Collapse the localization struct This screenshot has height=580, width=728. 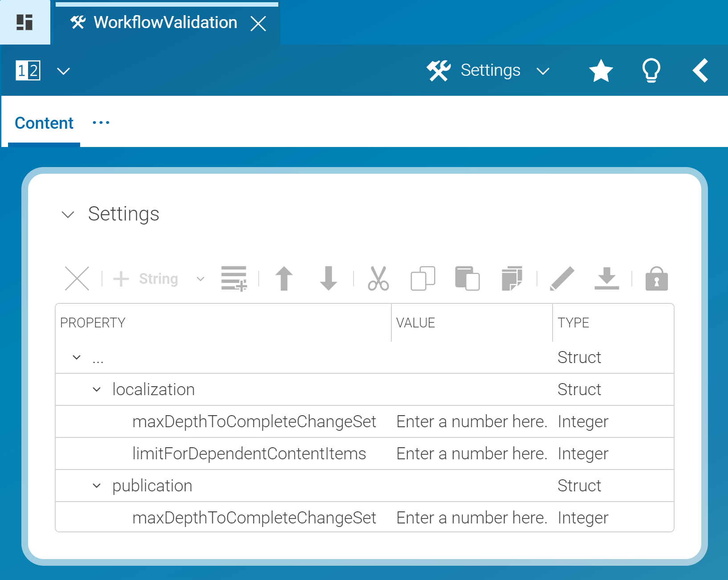coord(96,389)
